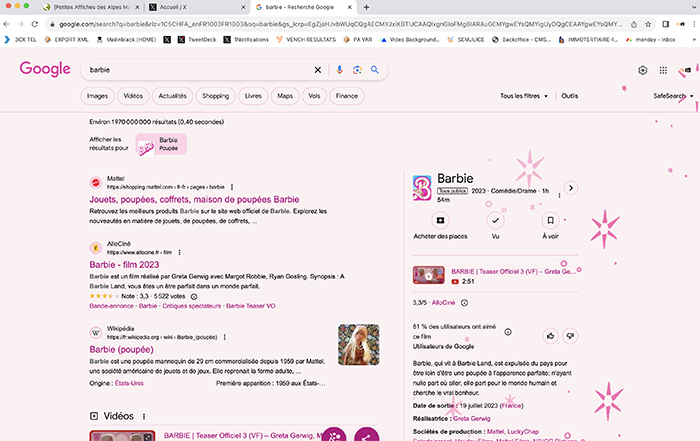The width and height of the screenshot is (700, 441).
Task: Click Greta Gerwig réalisatrice link
Action: (471, 419)
